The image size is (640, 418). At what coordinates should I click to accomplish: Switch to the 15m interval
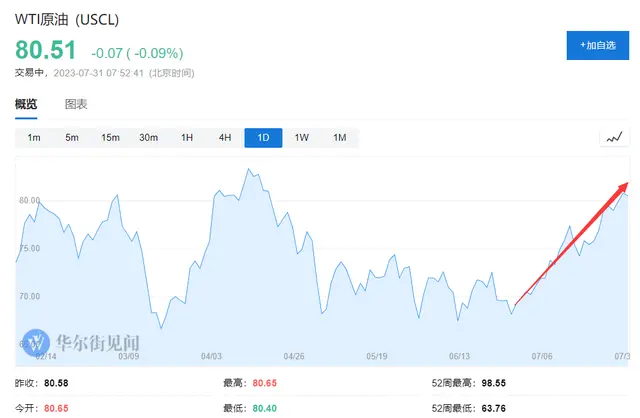110,138
